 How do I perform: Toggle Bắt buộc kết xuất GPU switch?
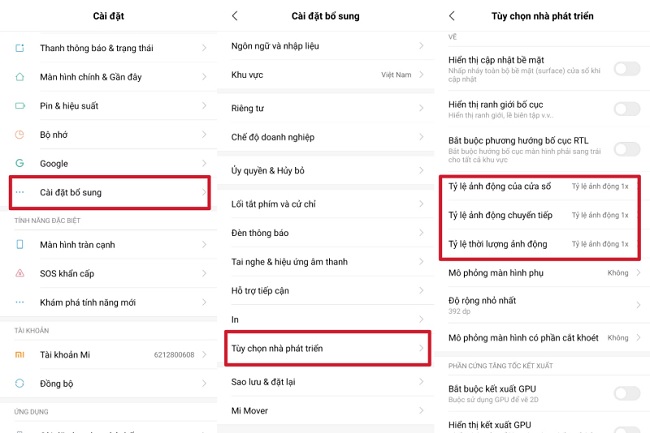click(626, 393)
